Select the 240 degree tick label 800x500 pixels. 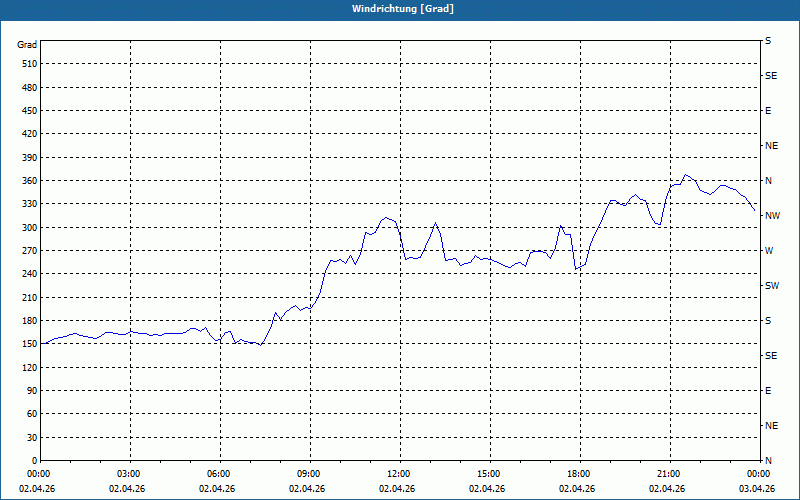tap(30, 274)
